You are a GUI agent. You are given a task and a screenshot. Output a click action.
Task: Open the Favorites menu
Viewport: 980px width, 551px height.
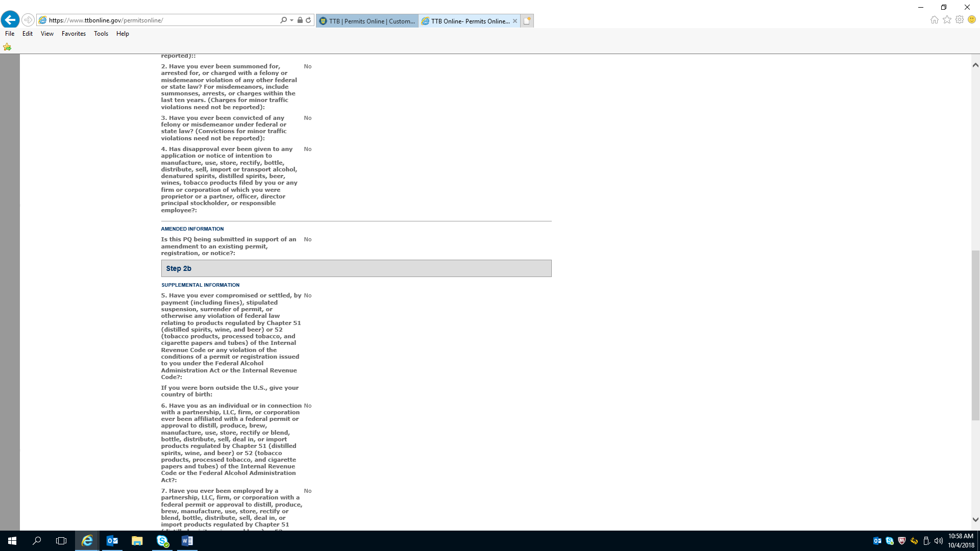[x=73, y=34]
